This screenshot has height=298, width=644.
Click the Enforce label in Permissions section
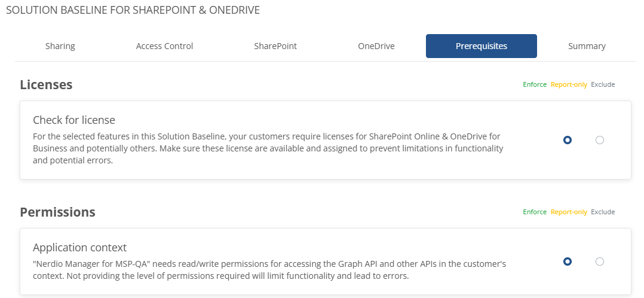click(x=535, y=212)
